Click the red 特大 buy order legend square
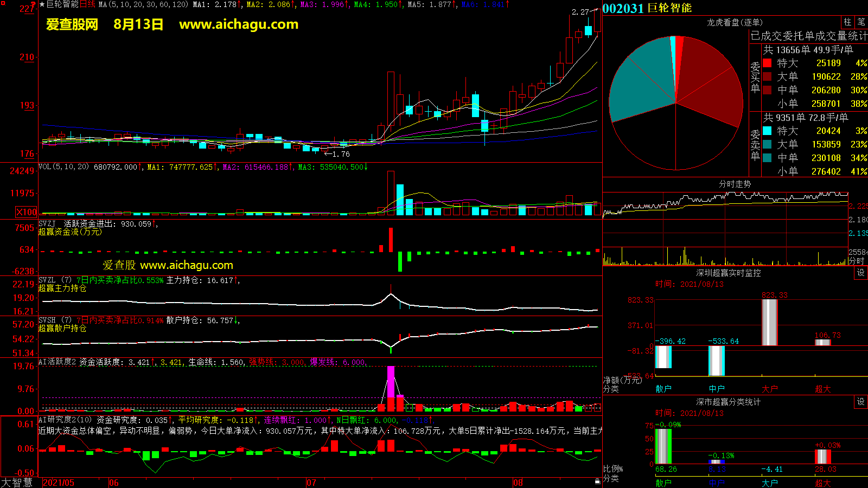 (x=767, y=63)
